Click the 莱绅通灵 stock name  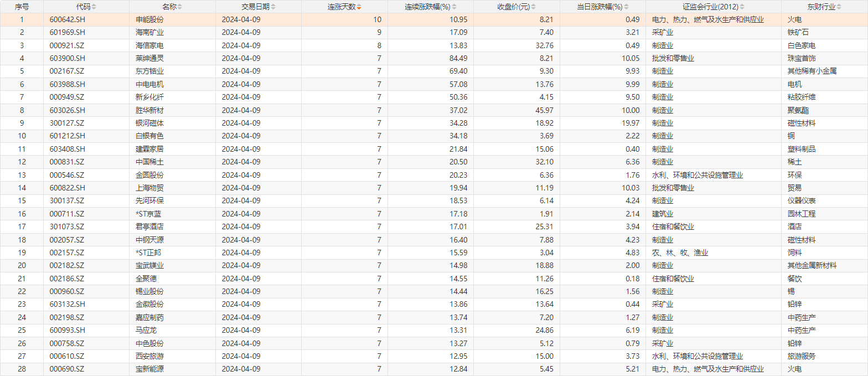[149, 58]
